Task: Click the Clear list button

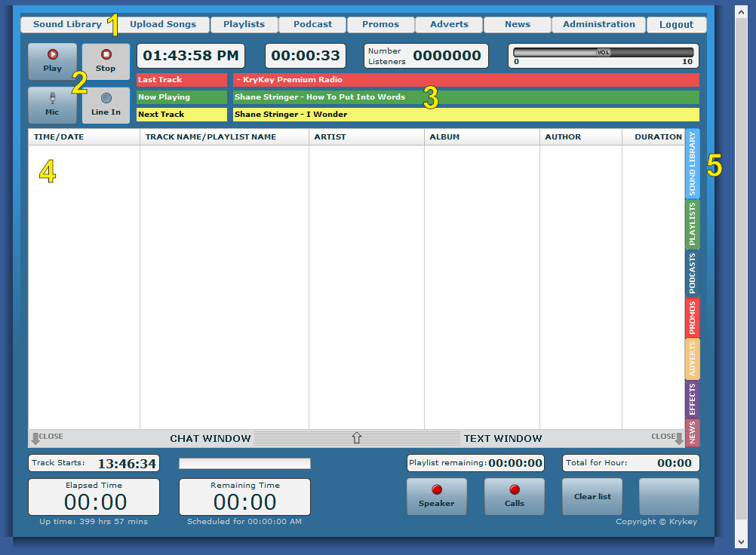Action: 592,496
